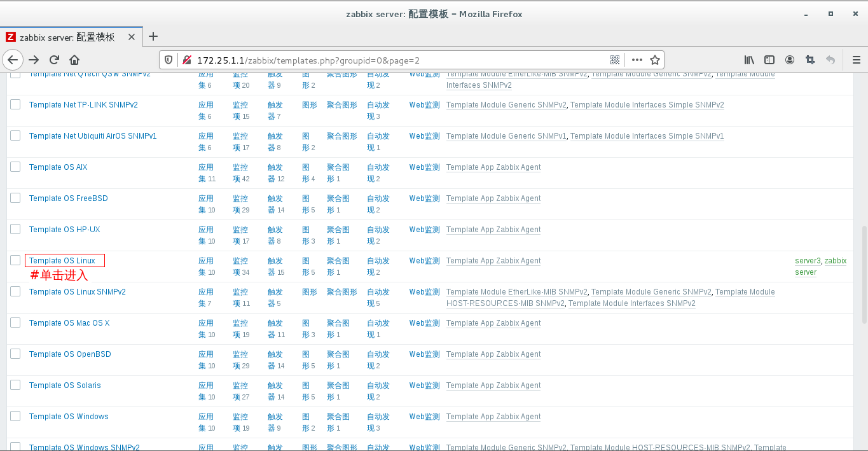Open page actions three-dot menu
The image size is (868, 451).
tap(637, 60)
